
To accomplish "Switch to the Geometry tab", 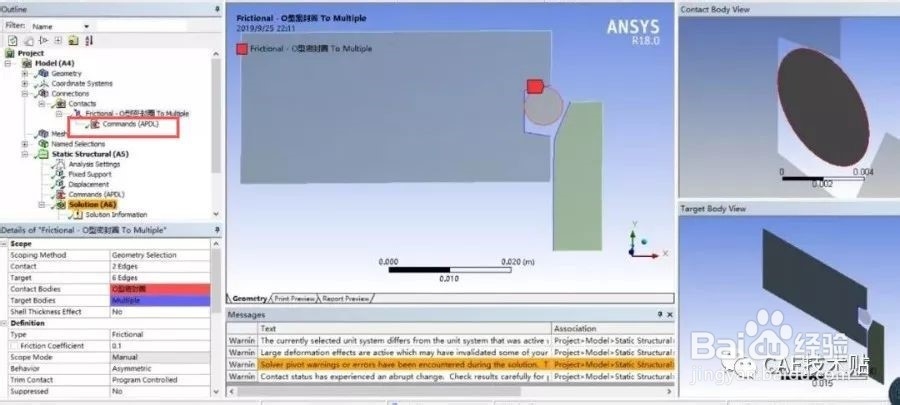I will click(249, 299).
